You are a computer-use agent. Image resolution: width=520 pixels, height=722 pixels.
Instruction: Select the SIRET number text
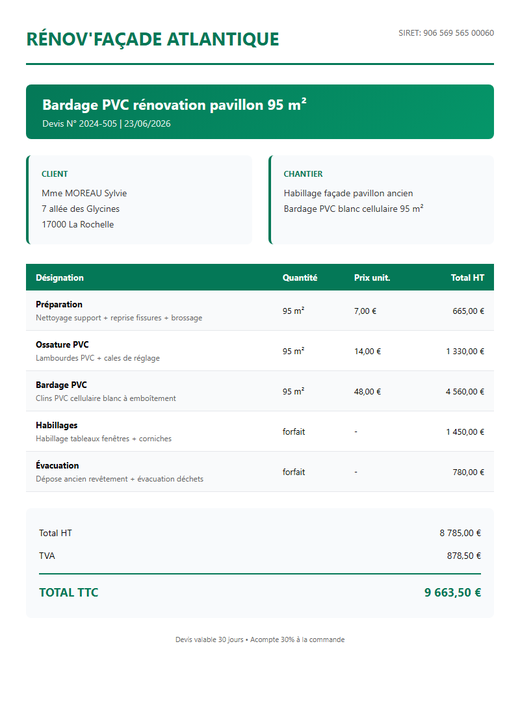coord(446,33)
